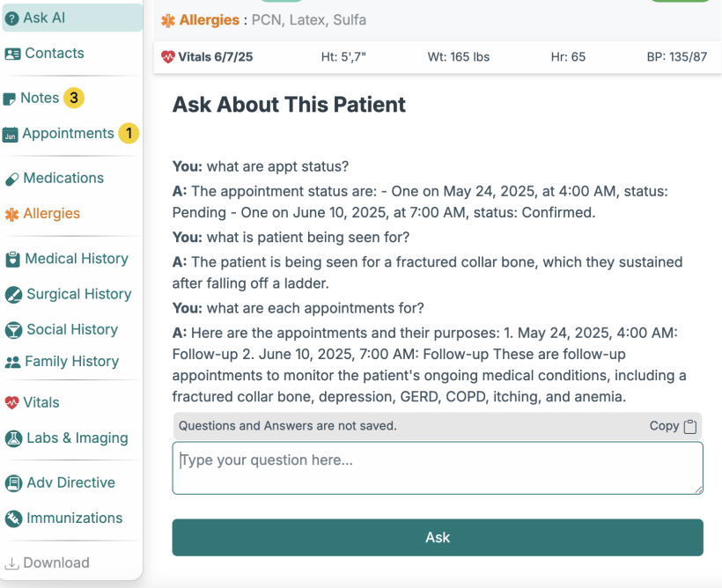
Task: Click the yellow Notes count badge
Action: tap(74, 99)
